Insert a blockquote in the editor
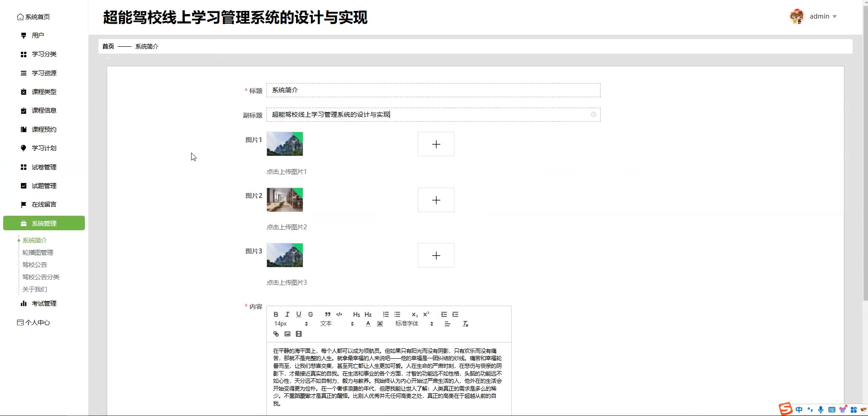The image size is (868, 416). coord(327,314)
